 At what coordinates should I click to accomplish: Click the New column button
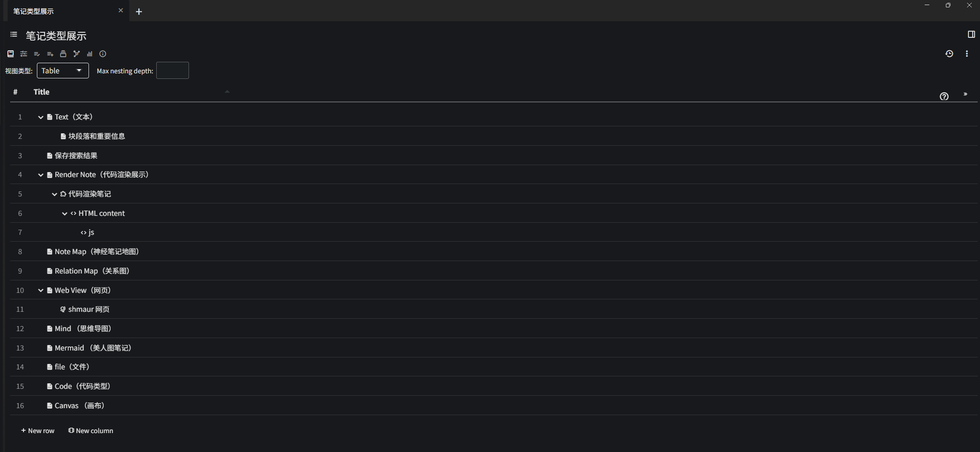point(91,431)
